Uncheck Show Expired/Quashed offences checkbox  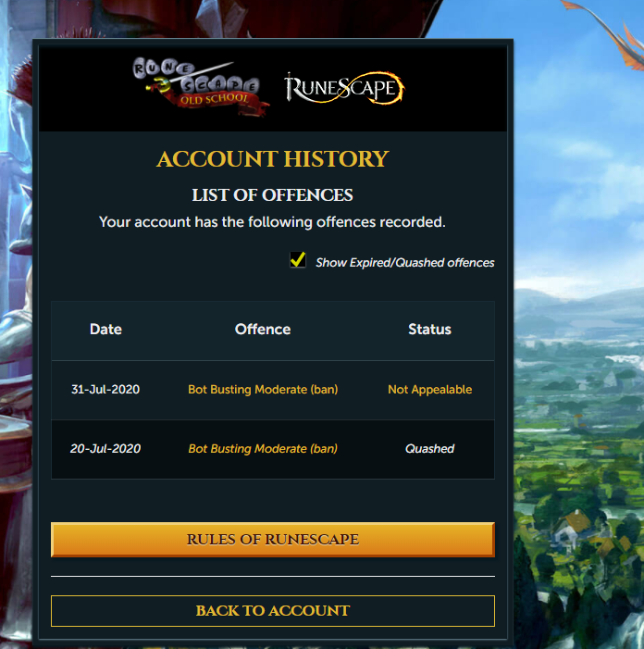coord(298,260)
